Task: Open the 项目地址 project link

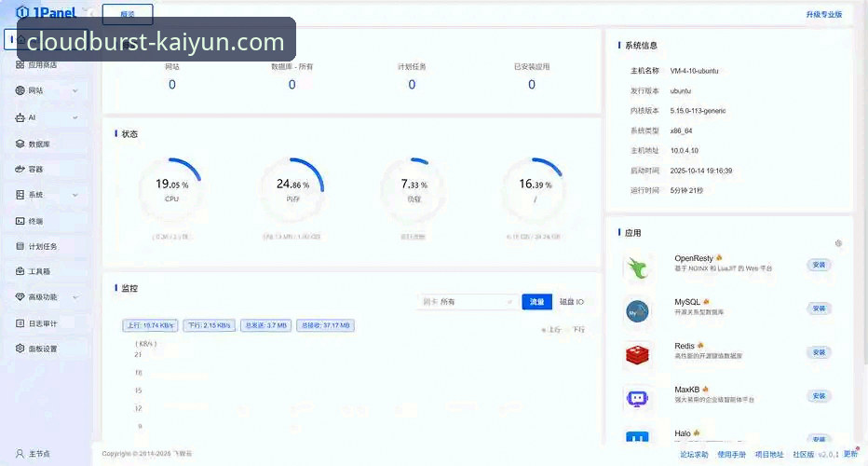Action: [x=769, y=455]
